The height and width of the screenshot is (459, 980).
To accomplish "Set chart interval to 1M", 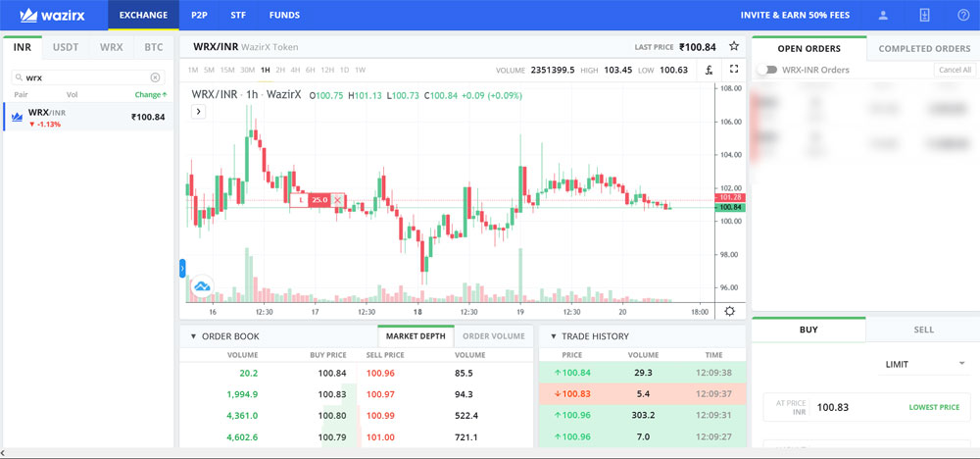I will click(x=192, y=70).
